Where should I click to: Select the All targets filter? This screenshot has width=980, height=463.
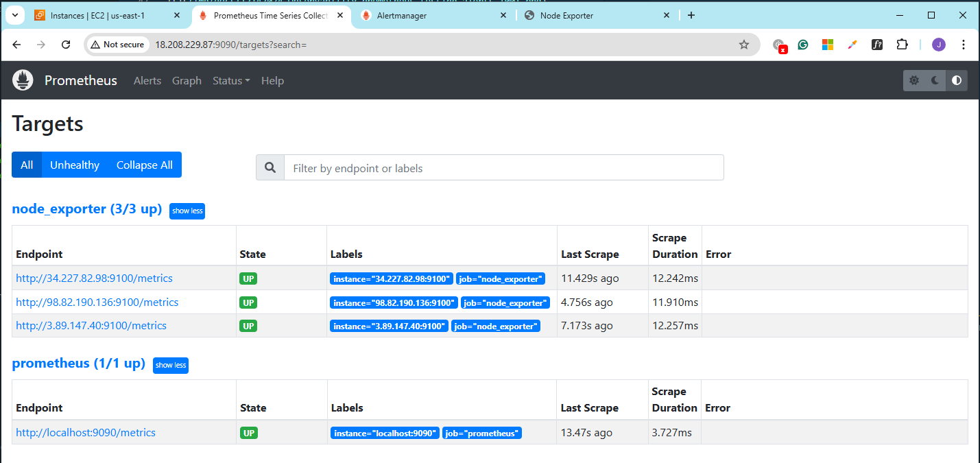[27, 165]
